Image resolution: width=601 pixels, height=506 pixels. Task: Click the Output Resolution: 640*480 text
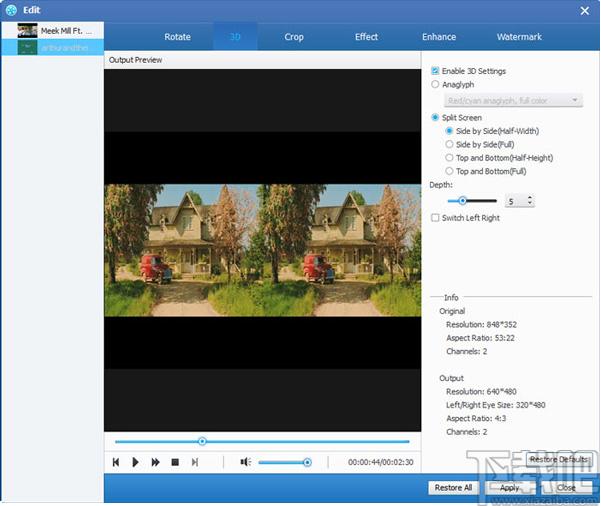(x=481, y=392)
